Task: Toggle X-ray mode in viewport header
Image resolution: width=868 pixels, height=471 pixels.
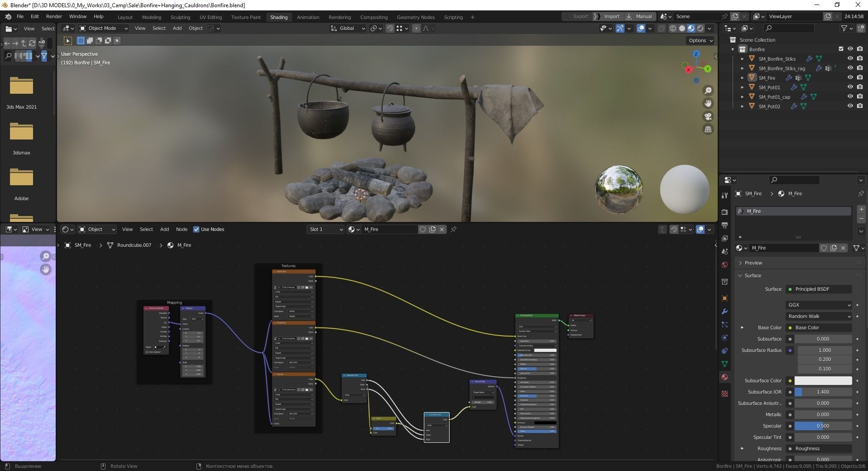Action: 662,28
